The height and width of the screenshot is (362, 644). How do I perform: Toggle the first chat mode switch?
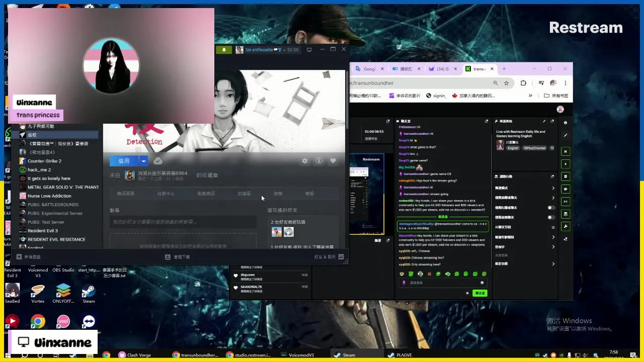[x=551, y=208]
